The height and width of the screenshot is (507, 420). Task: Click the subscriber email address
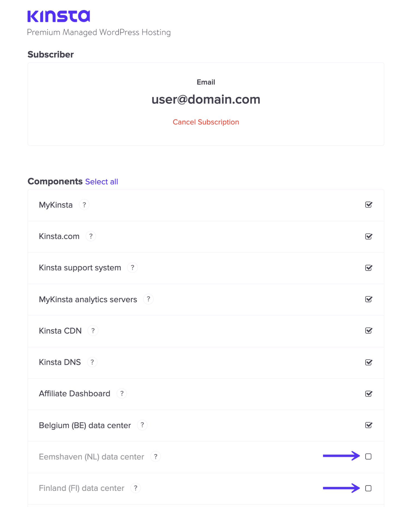(x=206, y=99)
